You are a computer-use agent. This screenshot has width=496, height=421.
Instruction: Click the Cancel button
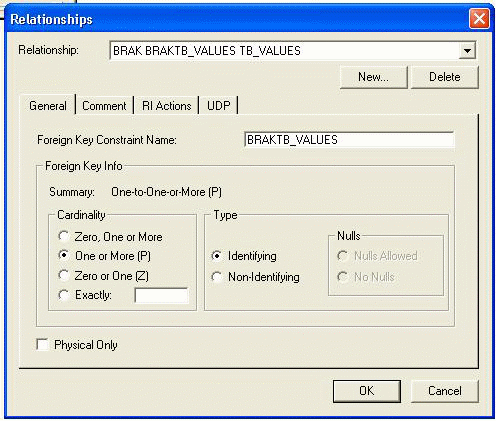pyautogui.click(x=445, y=391)
